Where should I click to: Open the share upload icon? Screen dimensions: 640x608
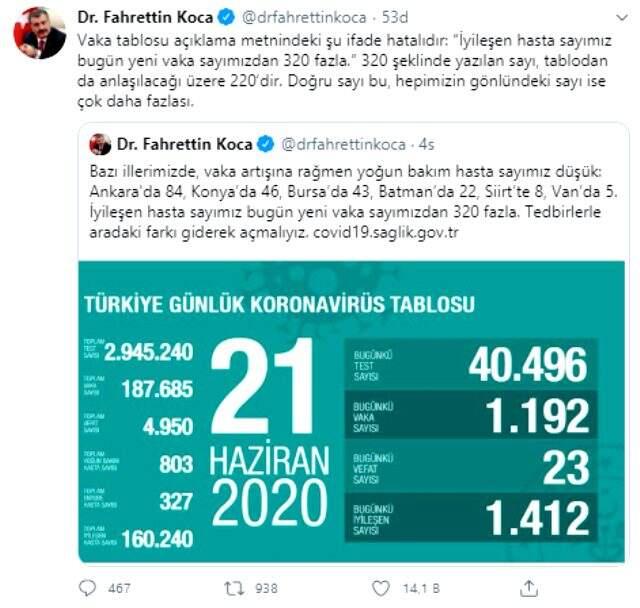529,588
